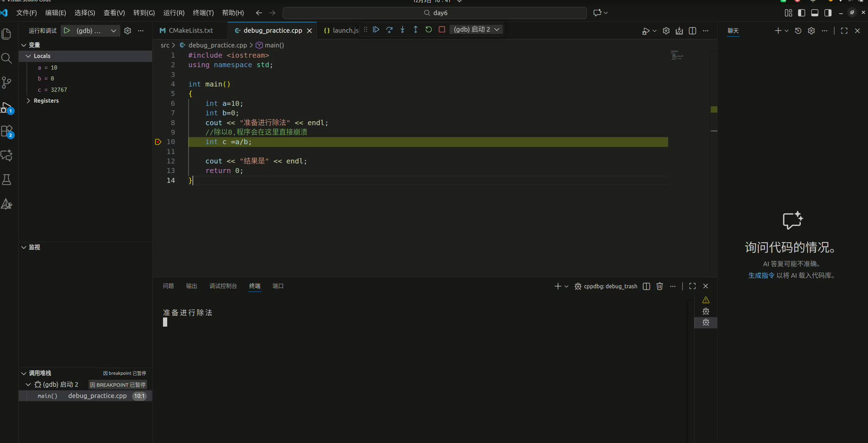Collapse the Locals variables section
This screenshot has width=868, height=443.
[x=28, y=56]
